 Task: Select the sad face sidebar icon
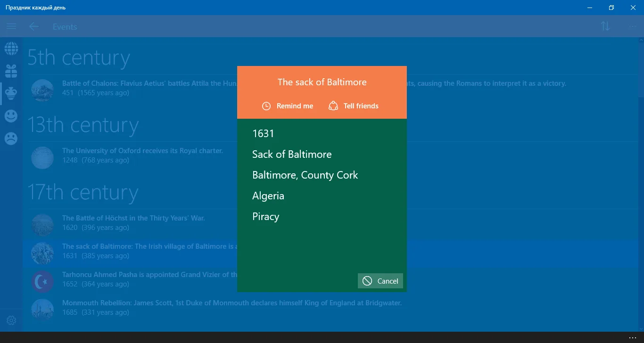(x=11, y=139)
